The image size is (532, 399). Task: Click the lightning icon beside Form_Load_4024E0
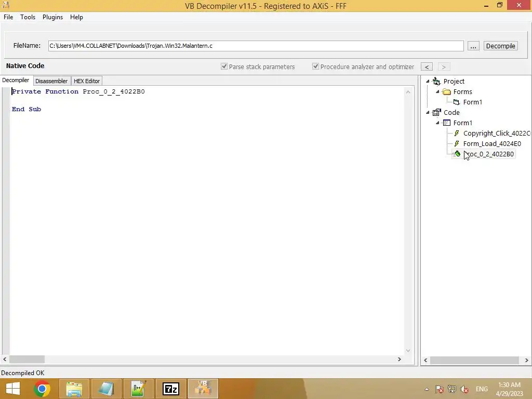pos(457,143)
